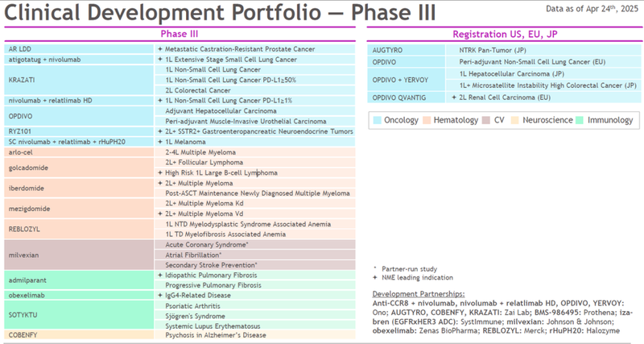Click 'Peri-adjuvant Muscle-Invasive Urothelial Carcinoma' row
644x344 pixels.
tap(255, 121)
